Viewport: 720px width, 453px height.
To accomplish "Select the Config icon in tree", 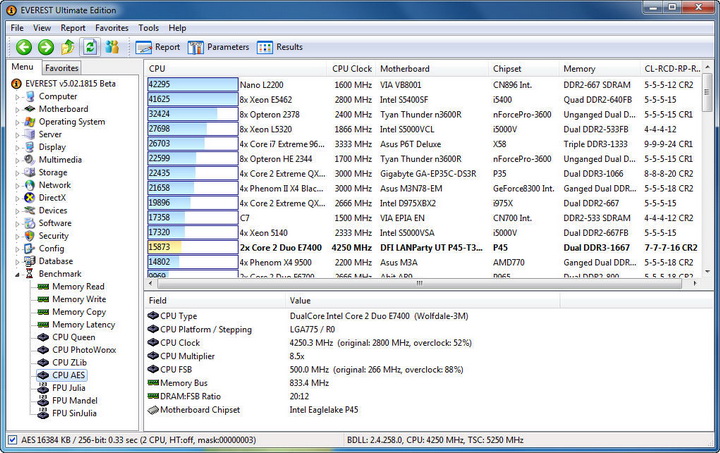I will 29,248.
